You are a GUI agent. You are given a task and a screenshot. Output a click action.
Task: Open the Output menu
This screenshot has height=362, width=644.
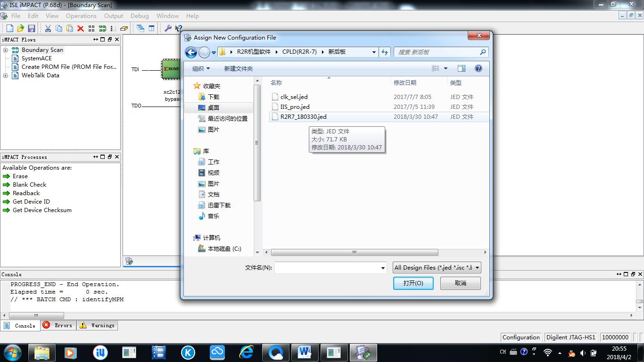coord(114,16)
